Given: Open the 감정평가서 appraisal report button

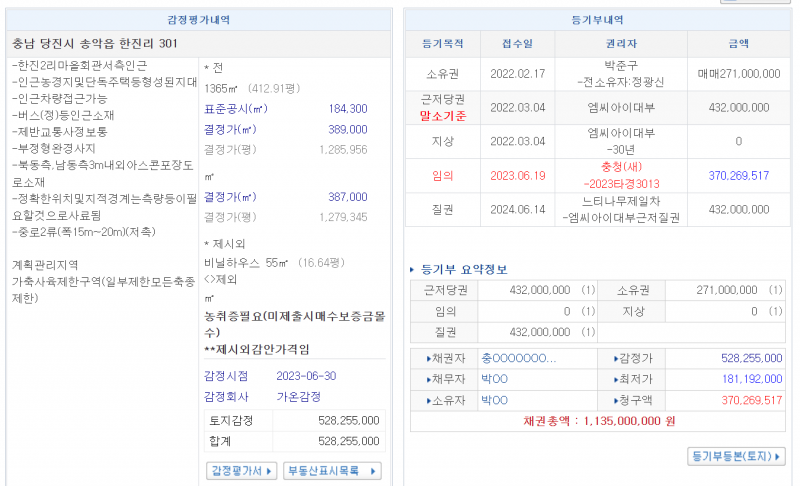Looking at the screenshot, I should click(x=241, y=470).
